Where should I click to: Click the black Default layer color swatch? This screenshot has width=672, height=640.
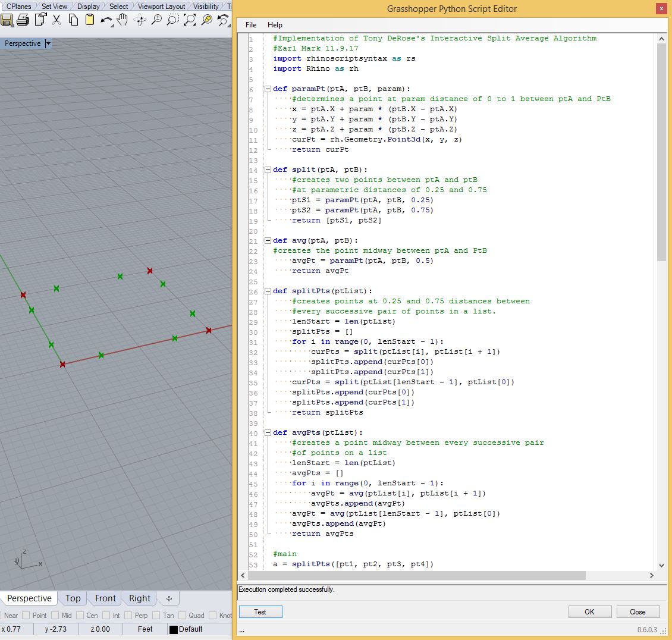coord(174,629)
